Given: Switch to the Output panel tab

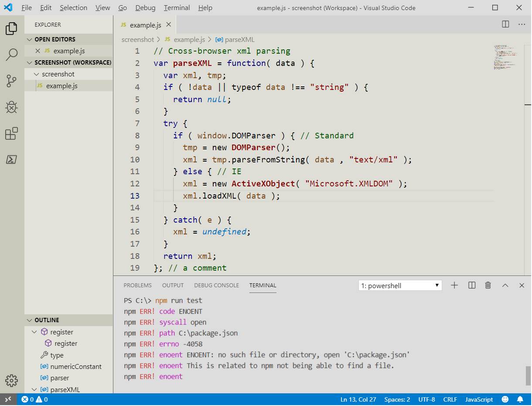Looking at the screenshot, I should [173, 286].
